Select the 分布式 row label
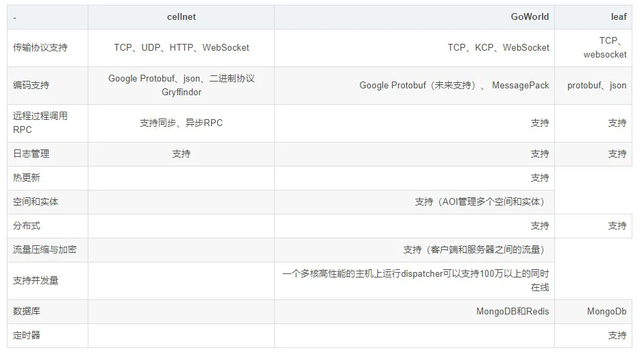 point(26,226)
